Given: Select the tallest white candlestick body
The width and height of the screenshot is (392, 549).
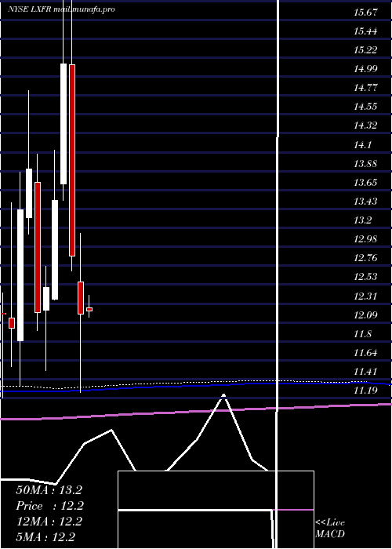Looking at the screenshot, I should pos(20,275).
